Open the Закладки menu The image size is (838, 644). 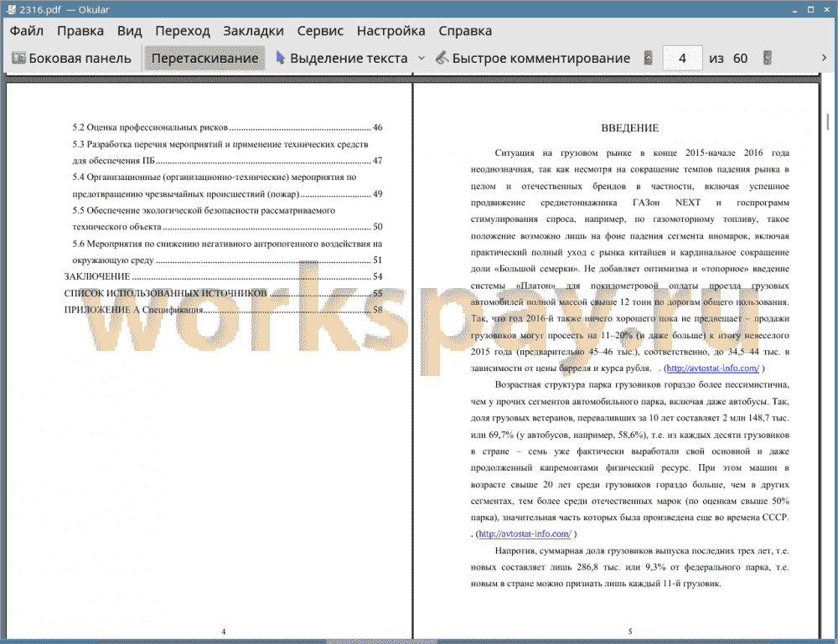[253, 31]
